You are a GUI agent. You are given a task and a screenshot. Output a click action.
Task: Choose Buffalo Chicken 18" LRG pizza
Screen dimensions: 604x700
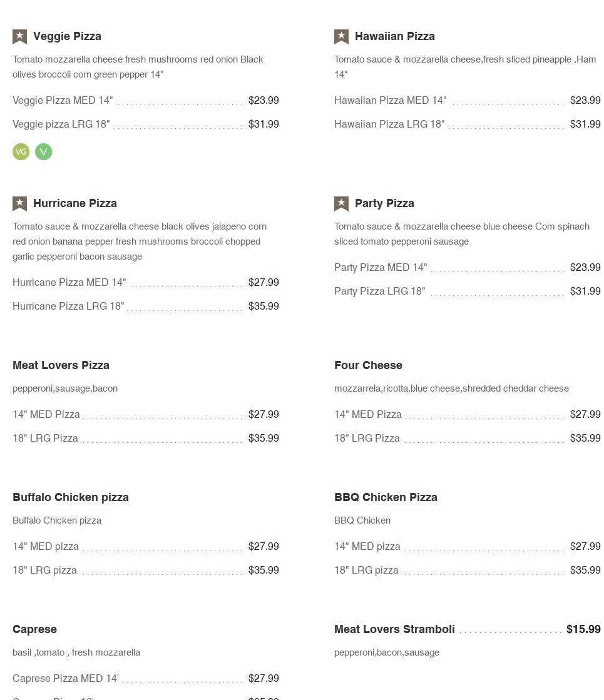pos(44,571)
